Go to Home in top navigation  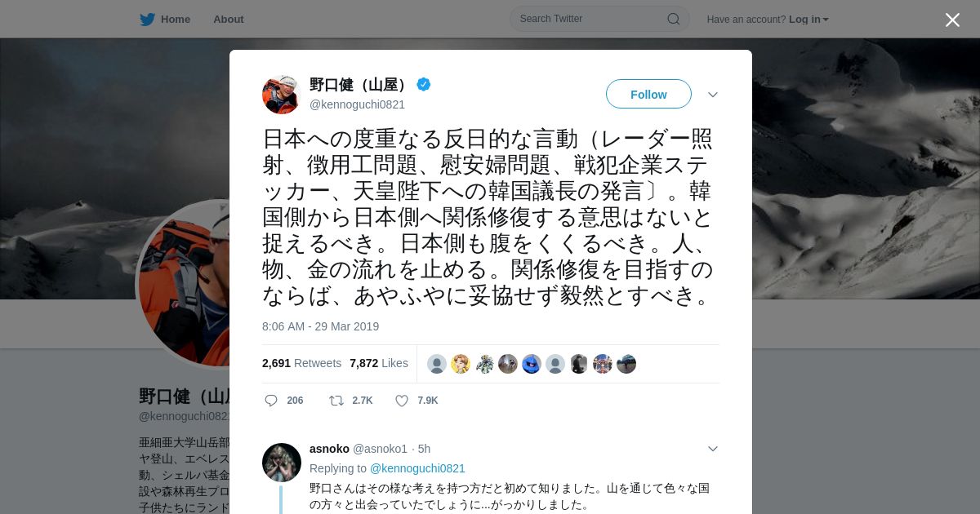click(176, 19)
